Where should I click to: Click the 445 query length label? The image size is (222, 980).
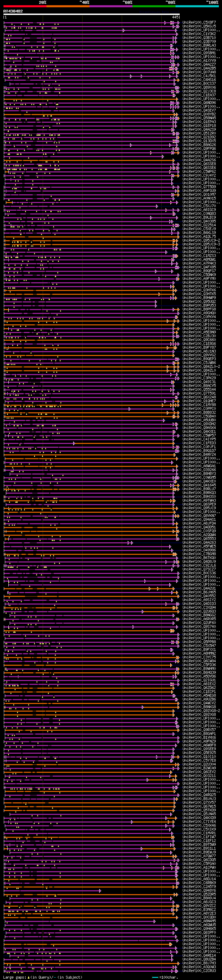175,17
